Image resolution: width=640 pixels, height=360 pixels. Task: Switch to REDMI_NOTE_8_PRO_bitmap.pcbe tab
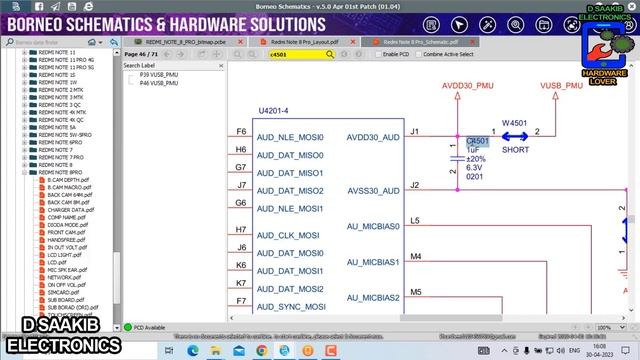pos(185,42)
